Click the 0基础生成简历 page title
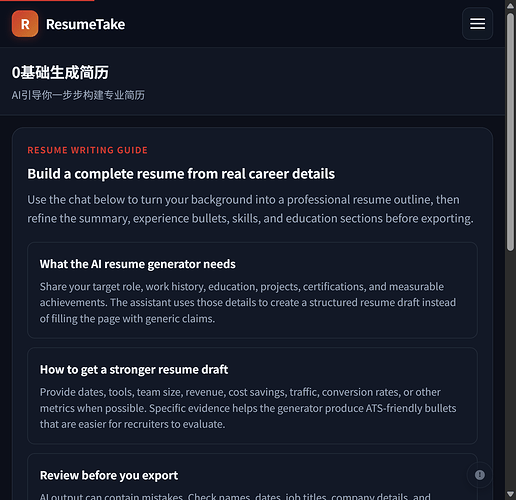 click(60, 72)
